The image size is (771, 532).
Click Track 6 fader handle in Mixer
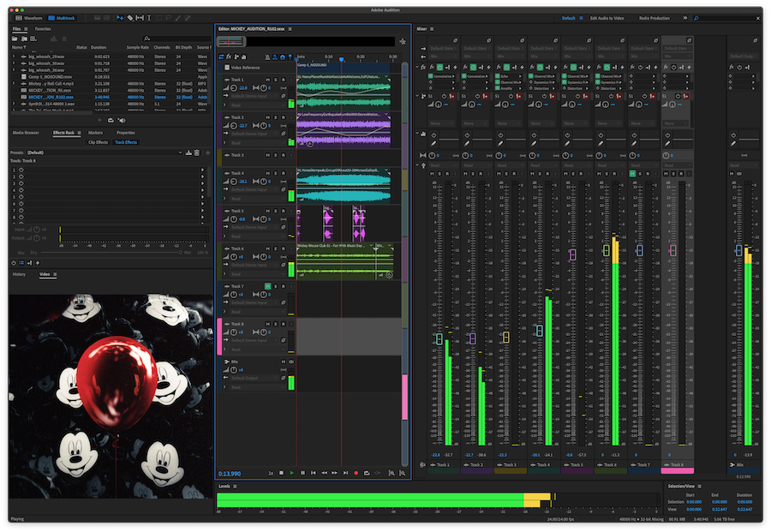pyautogui.click(x=607, y=250)
